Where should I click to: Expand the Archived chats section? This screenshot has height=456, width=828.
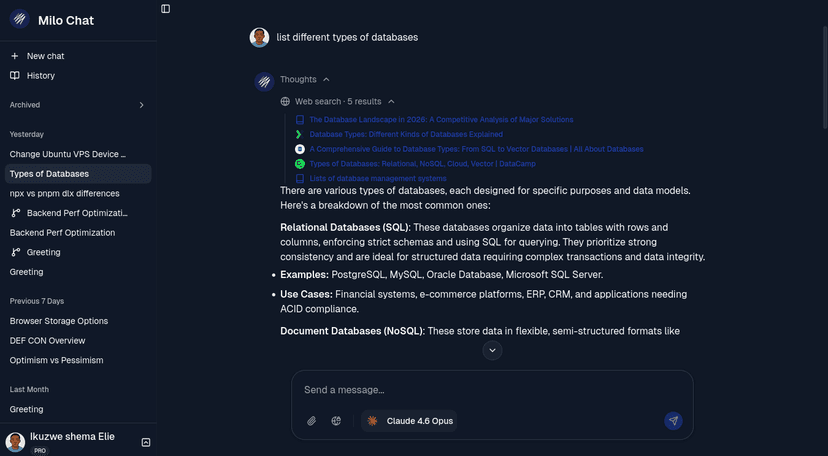141,105
